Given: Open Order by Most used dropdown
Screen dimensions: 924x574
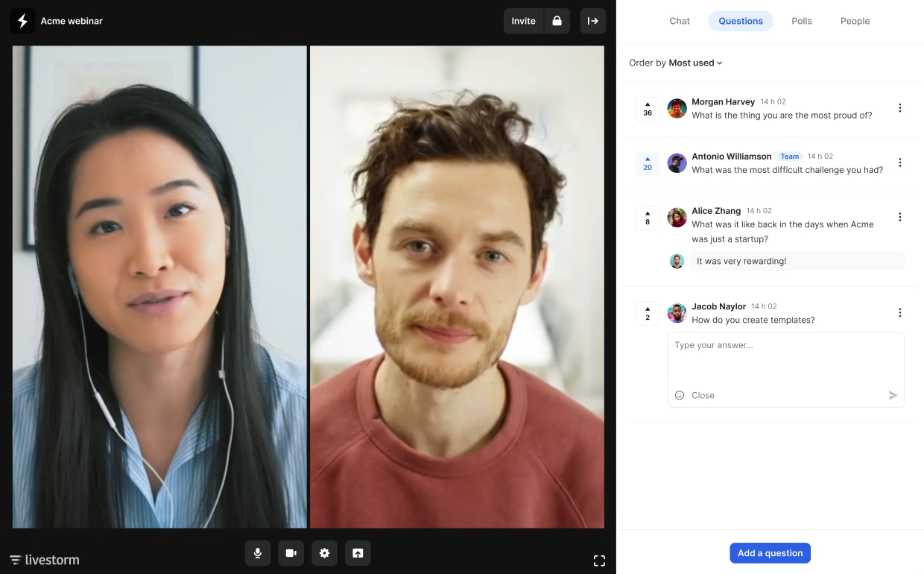Looking at the screenshot, I should click(676, 63).
